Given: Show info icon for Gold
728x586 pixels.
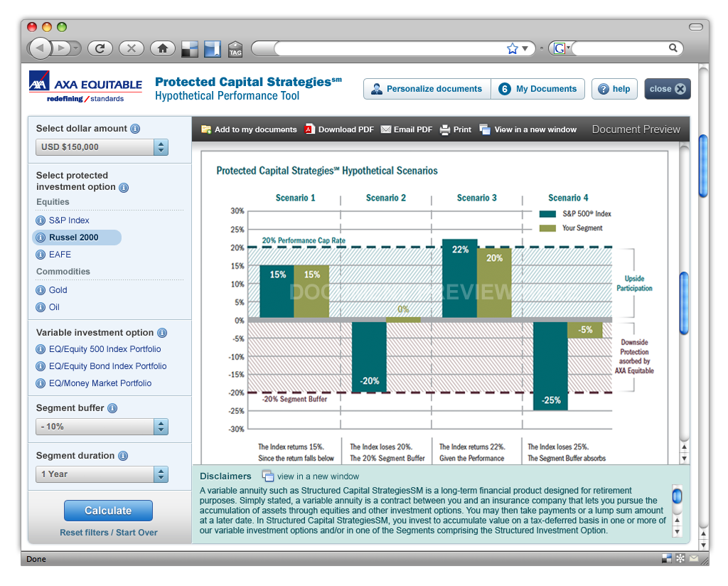Looking at the screenshot, I should [x=41, y=290].
